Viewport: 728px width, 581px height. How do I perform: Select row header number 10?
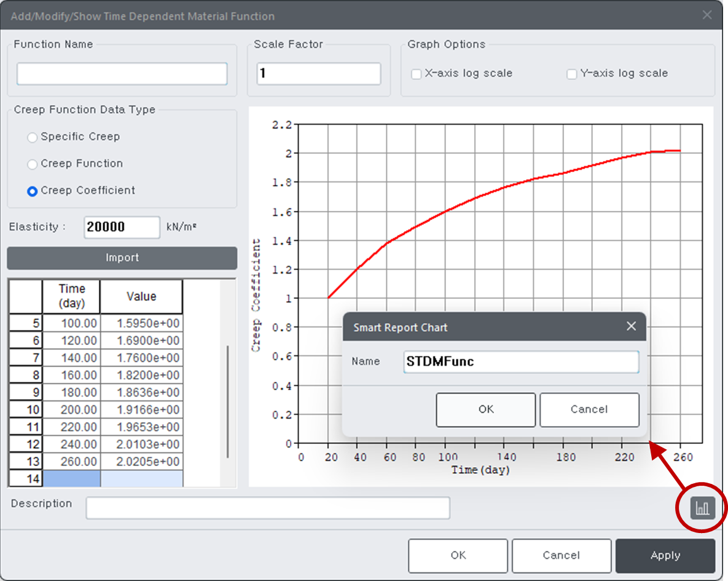pos(26,409)
